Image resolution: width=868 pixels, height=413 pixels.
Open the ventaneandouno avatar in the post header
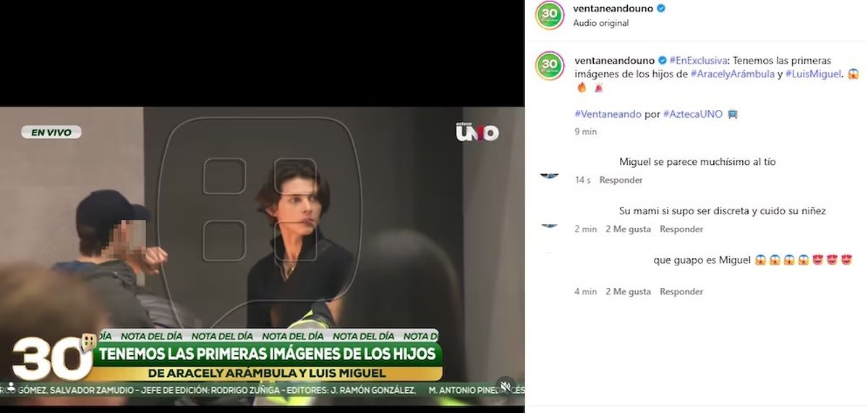click(550, 15)
